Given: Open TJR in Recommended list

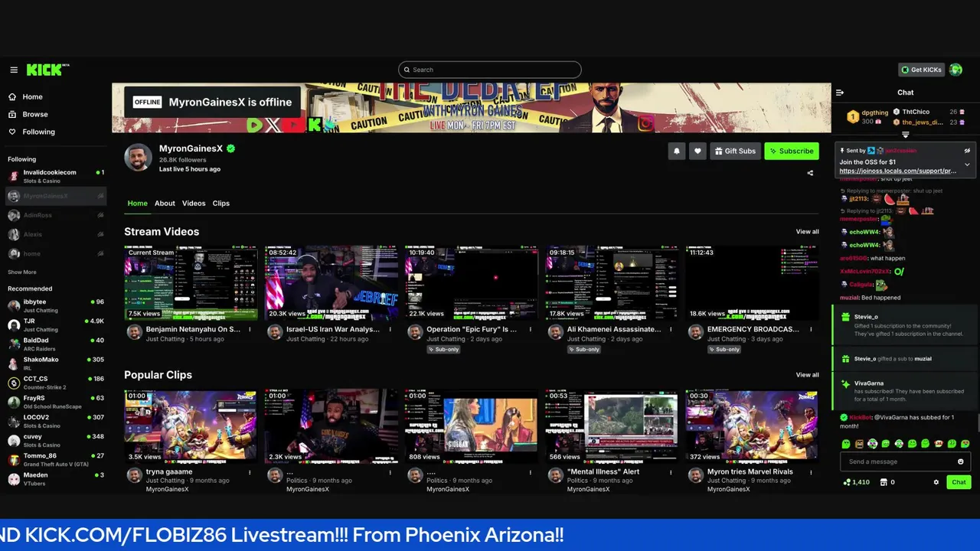Looking at the screenshot, I should (56, 324).
